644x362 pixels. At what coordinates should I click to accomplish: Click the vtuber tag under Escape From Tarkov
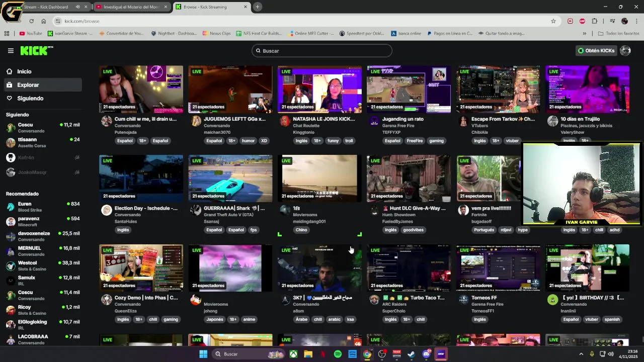[512, 141]
